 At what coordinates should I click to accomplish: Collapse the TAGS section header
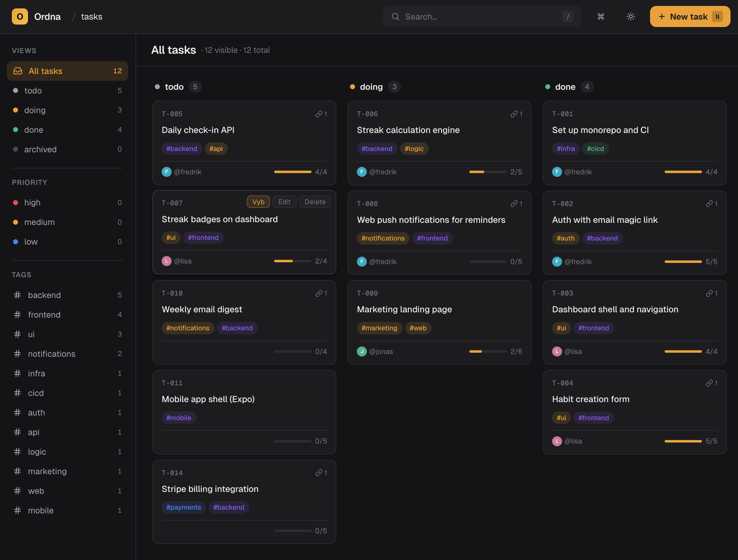21,274
